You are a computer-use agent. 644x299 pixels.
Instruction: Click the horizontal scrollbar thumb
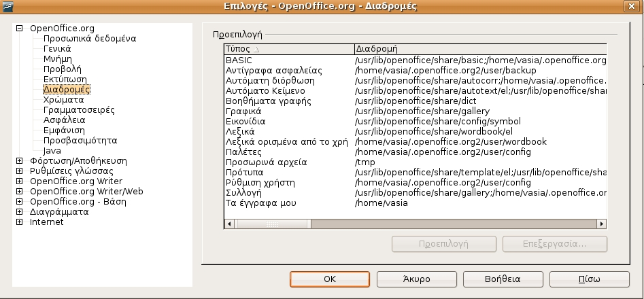pyautogui.click(x=272, y=224)
